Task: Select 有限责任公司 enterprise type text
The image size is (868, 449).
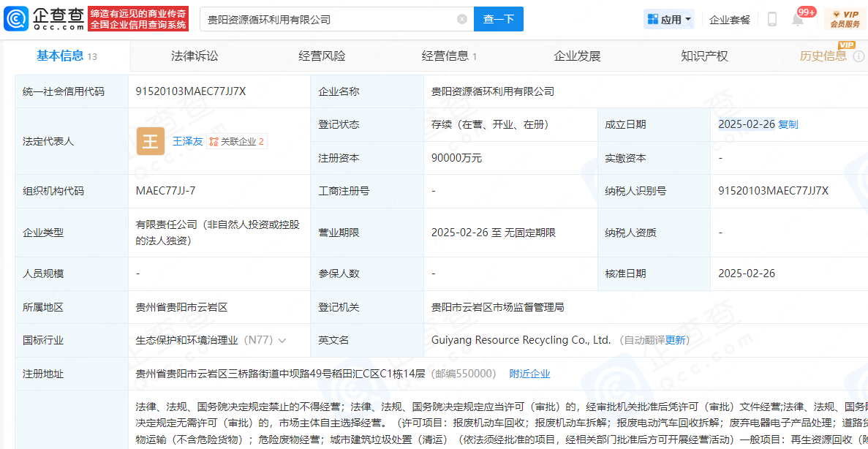Action: tap(218, 233)
